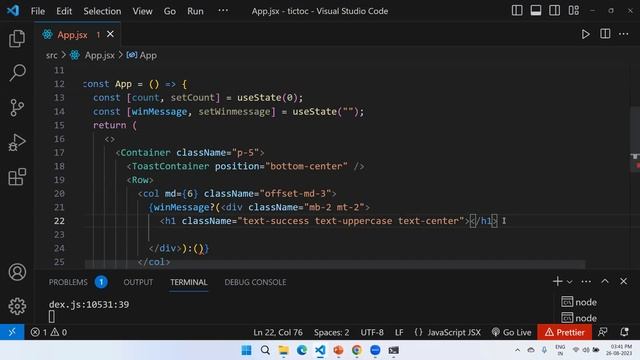
Task: Click Ln 22, Col 76 indicator
Action: pos(278,332)
